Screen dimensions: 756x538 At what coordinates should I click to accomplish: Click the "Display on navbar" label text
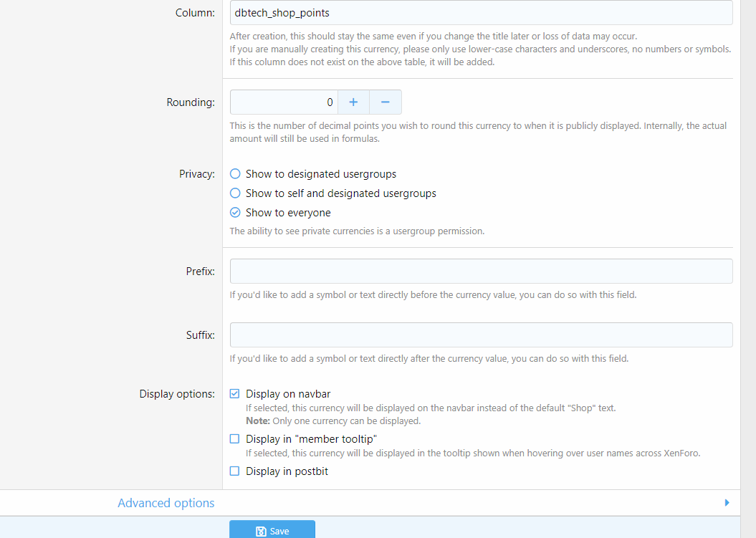288,394
